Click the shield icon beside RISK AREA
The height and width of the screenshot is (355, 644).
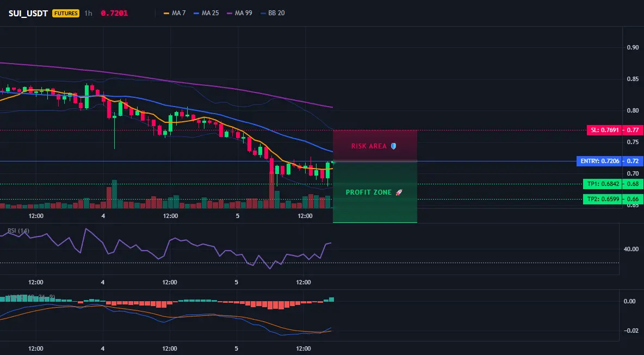click(393, 146)
